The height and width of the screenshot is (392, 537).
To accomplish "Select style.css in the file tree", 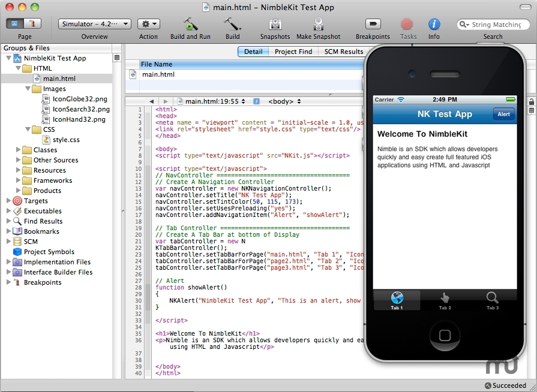I will (x=66, y=140).
